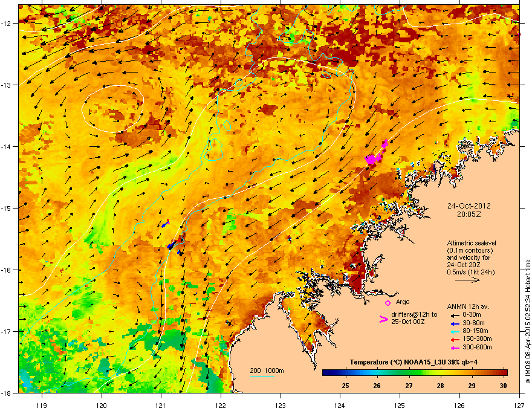
Task: Click the 30-80m depth label
Action: click(473, 323)
